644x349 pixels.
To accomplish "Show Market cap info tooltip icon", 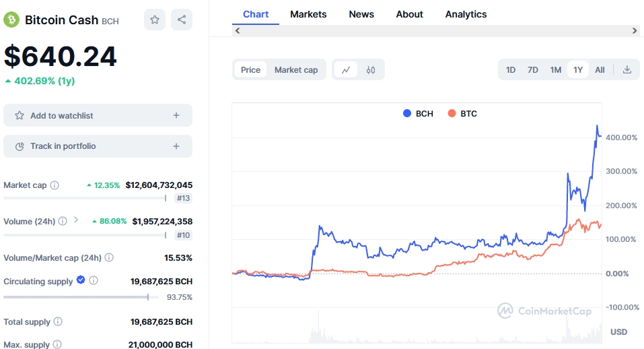I will pos(55,185).
